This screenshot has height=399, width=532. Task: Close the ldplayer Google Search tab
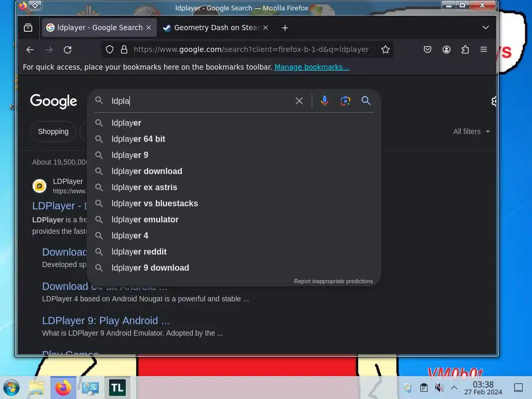[x=149, y=28]
